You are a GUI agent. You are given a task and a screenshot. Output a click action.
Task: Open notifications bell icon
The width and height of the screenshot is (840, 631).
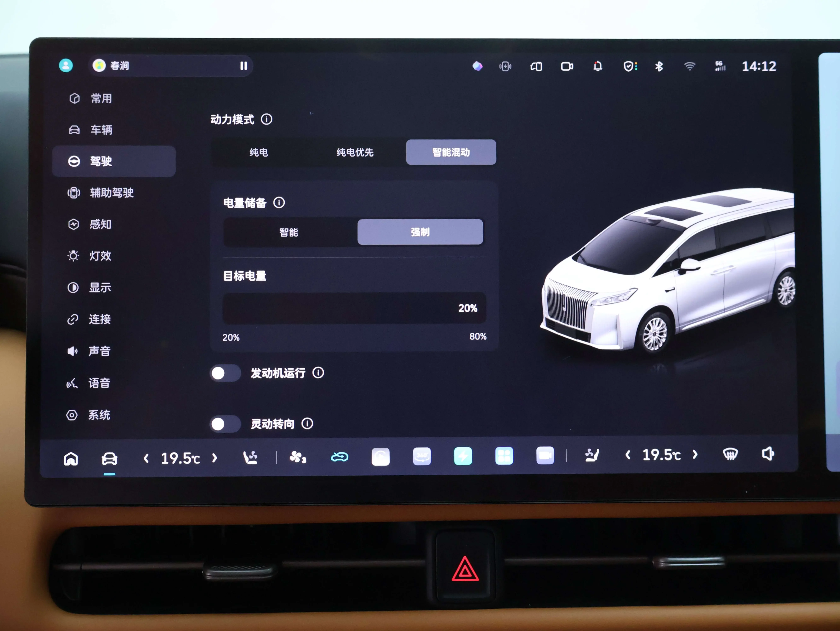597,66
